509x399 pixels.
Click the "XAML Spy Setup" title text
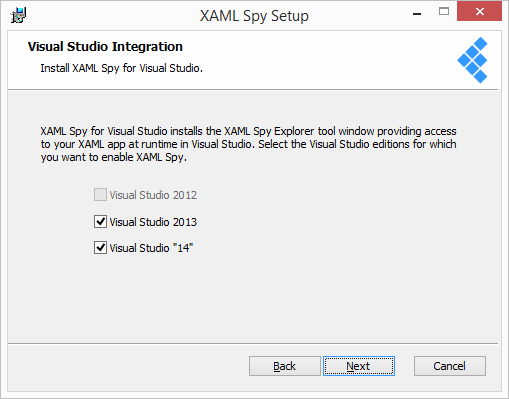[254, 16]
